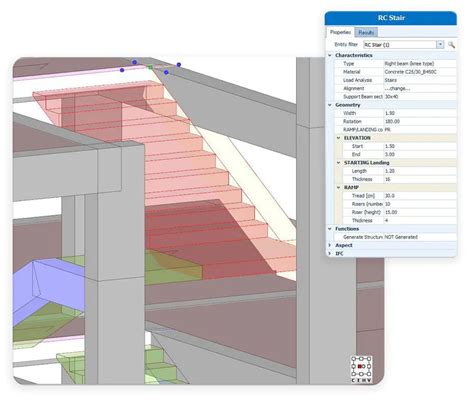Image resolution: width=474 pixels, height=399 pixels.
Task: Click the Alignment change value
Action: pos(420,88)
